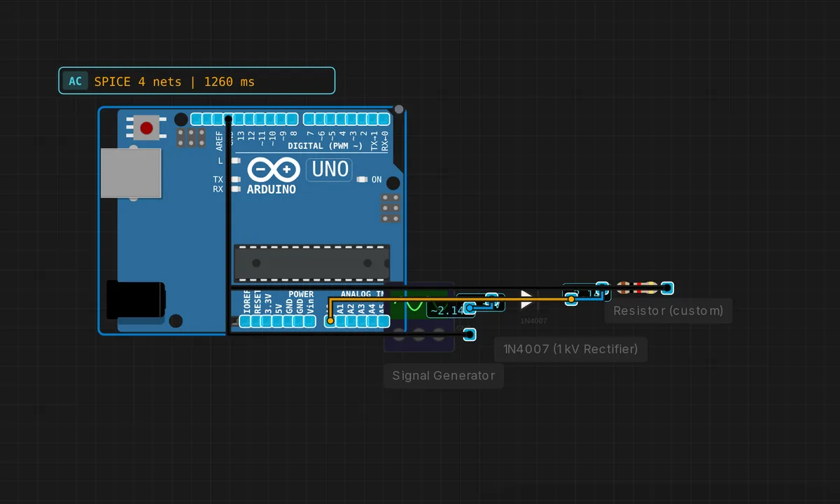Select the Arduino digital pin 4
The height and width of the screenshot is (504, 840).
click(342, 119)
